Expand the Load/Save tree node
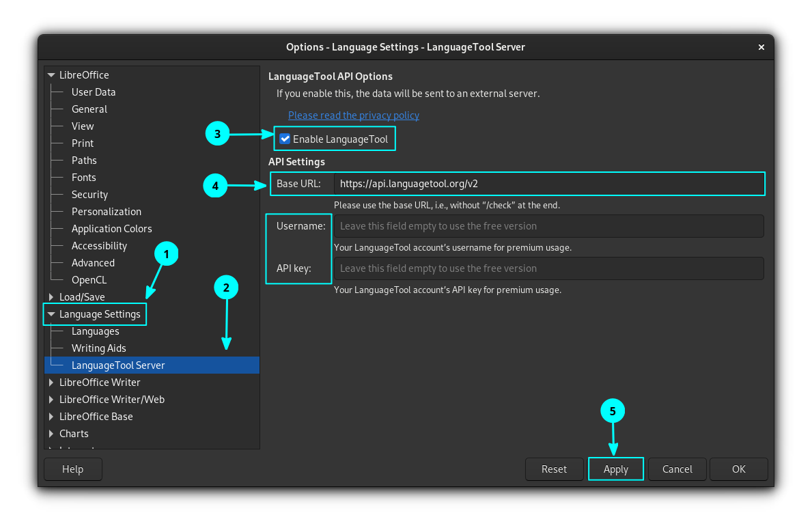The width and height of the screenshot is (812, 528). click(x=51, y=297)
